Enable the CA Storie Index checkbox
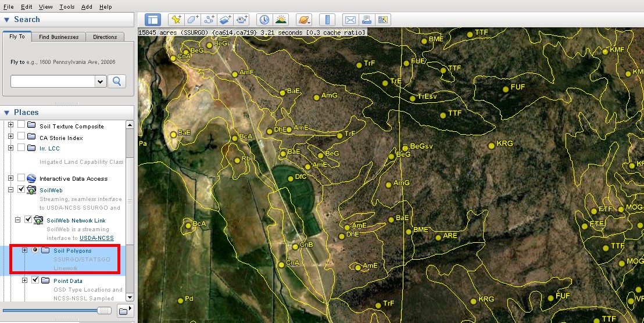Viewport: 644px width, 323px height. tap(22, 137)
